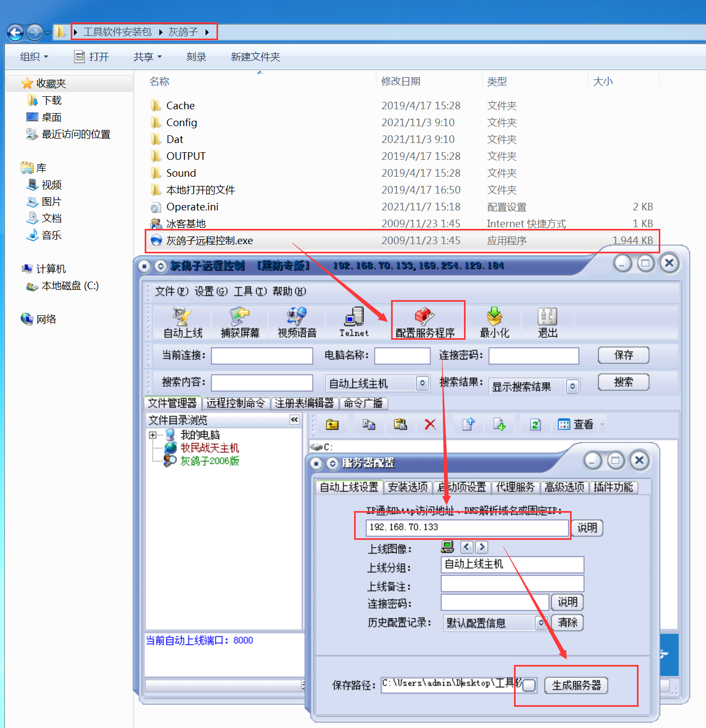This screenshot has width=706, height=728.
Task: Click the refresh file list icon
Action: (535, 425)
